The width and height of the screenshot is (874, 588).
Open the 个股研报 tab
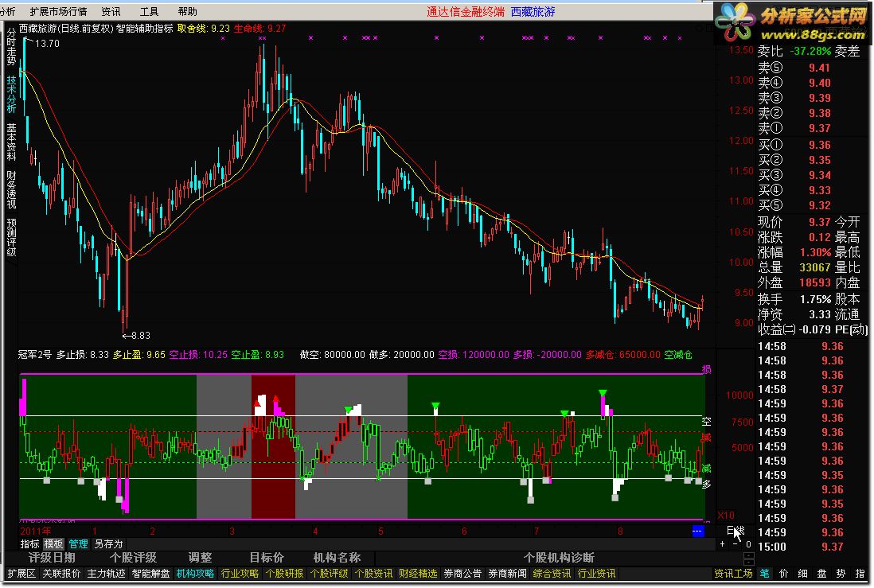(284, 574)
